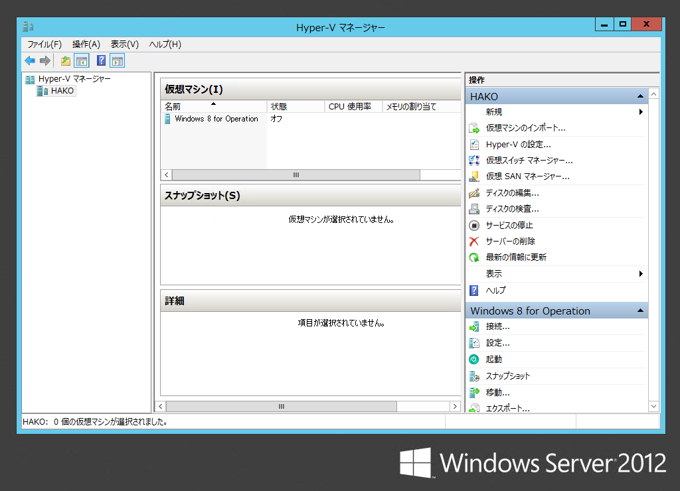Maximize the Hyper-V マネージャー window
680x491 pixels.
point(622,24)
